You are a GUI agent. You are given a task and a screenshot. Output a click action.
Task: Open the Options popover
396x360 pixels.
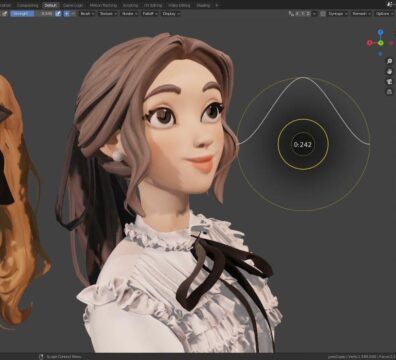click(384, 14)
